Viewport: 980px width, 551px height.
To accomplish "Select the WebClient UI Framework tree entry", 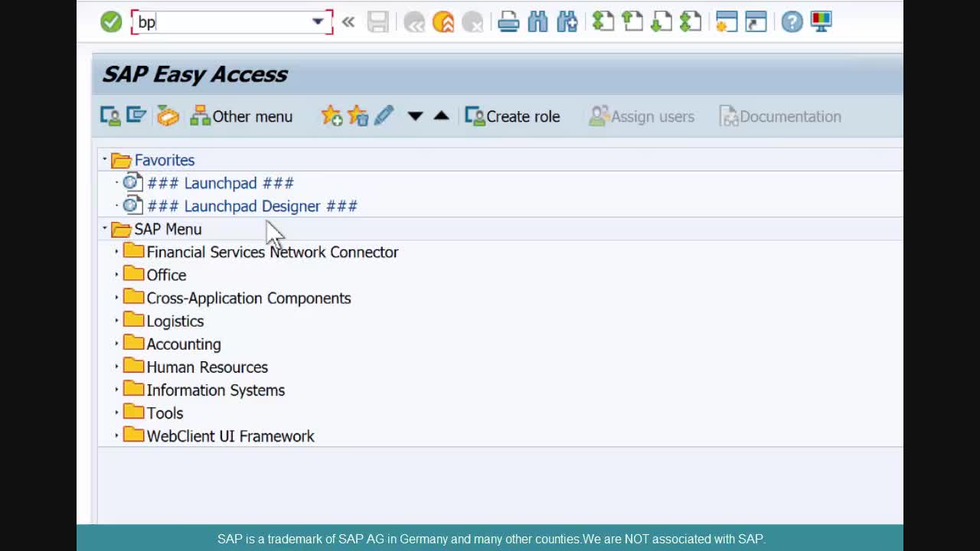I will coord(230,436).
